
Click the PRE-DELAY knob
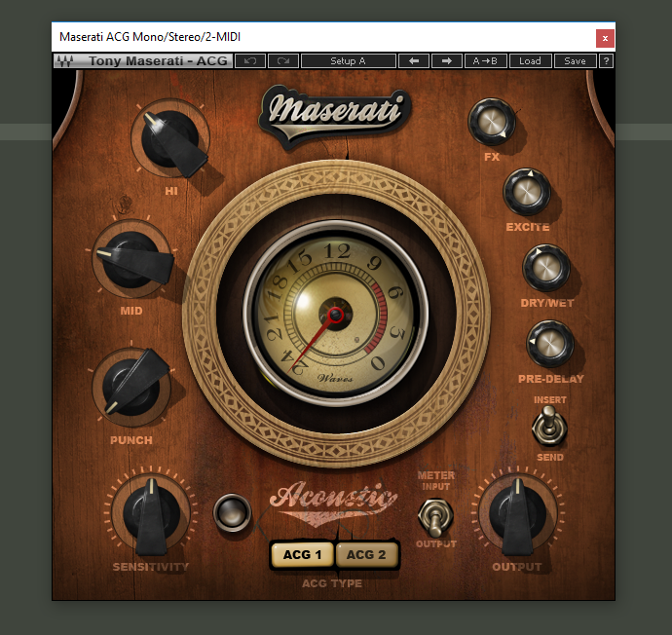[x=550, y=343]
